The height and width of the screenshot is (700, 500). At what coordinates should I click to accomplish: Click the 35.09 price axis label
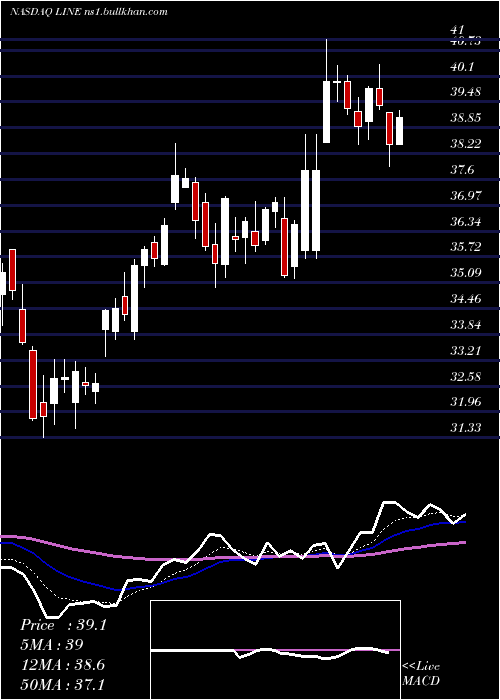466,272
